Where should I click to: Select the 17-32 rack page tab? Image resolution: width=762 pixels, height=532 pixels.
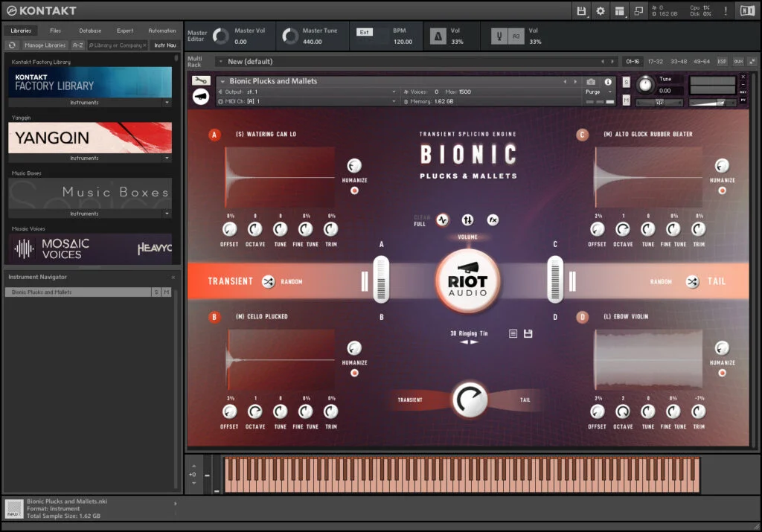tap(656, 62)
